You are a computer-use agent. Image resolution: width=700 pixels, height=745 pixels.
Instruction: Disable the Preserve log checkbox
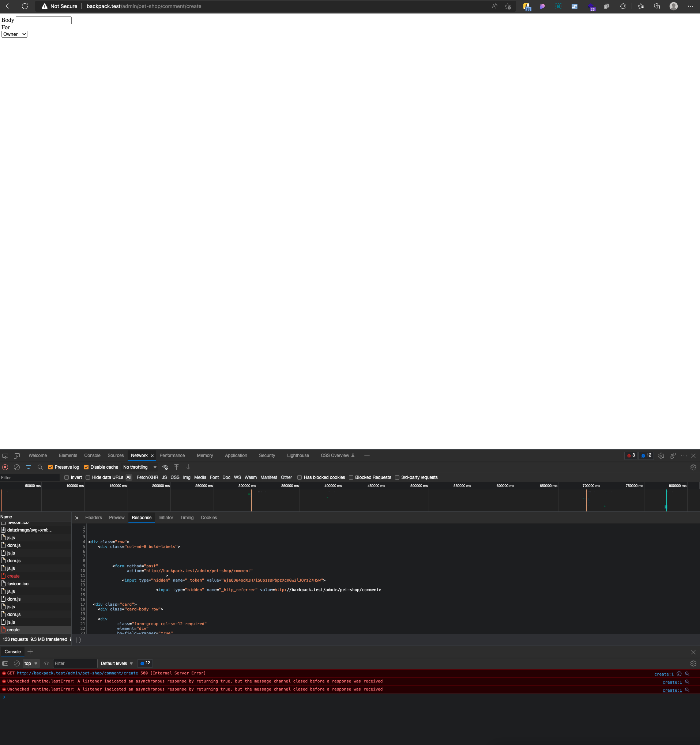tap(50, 467)
